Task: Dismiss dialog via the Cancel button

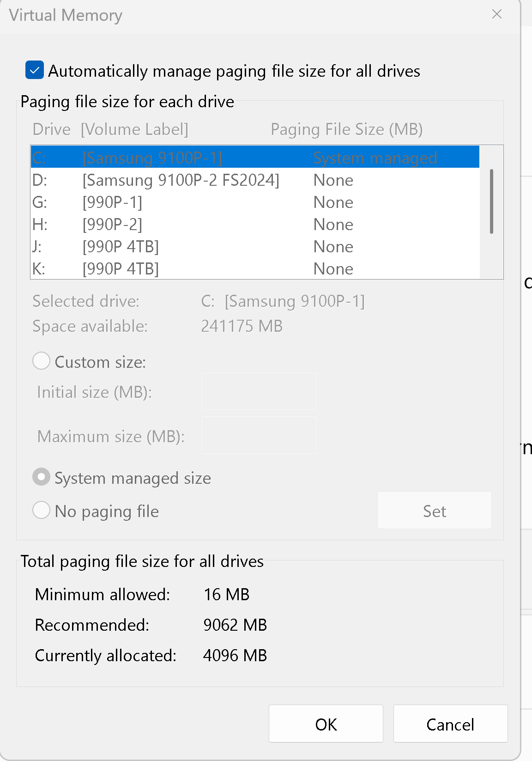Action: pos(450,724)
